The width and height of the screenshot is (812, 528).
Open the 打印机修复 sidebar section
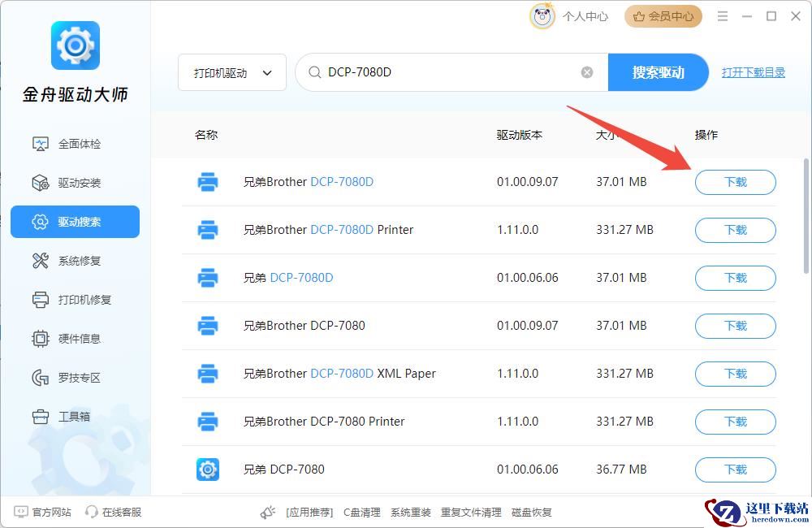(75, 300)
